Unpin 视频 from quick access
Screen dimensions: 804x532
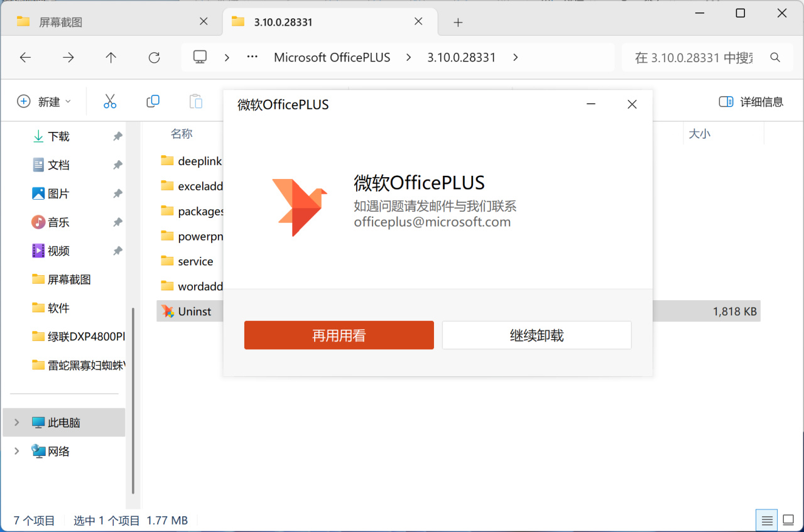coord(117,251)
